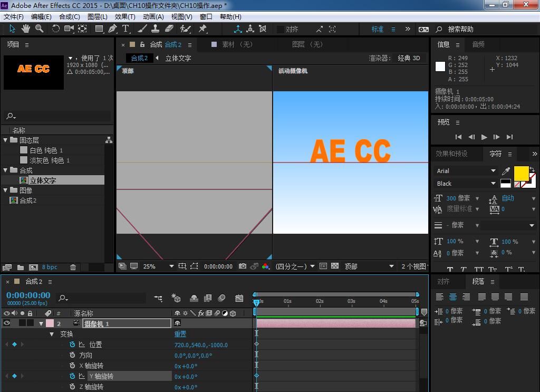Screen dimensions: 540x392
Task: Collapse the 合成 folder in Project panel
Action: tap(5, 170)
